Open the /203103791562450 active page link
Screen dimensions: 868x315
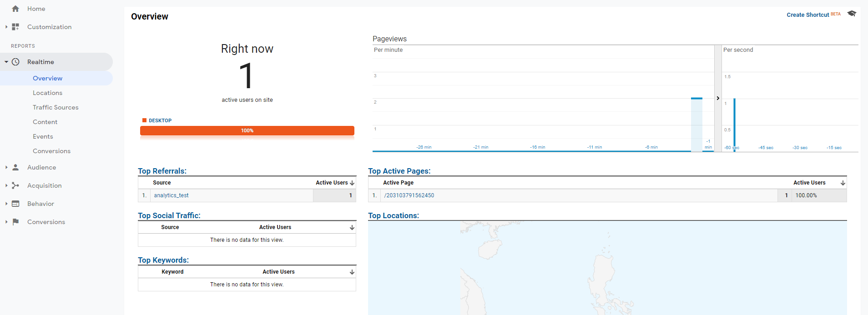(x=409, y=195)
